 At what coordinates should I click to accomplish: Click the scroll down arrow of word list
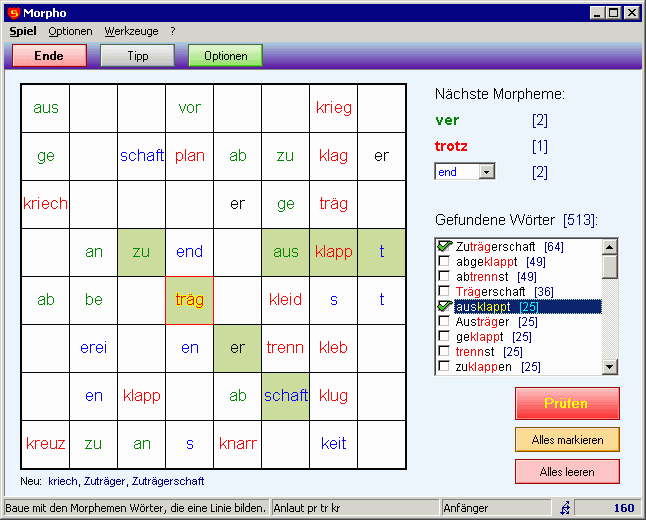pos(609,366)
